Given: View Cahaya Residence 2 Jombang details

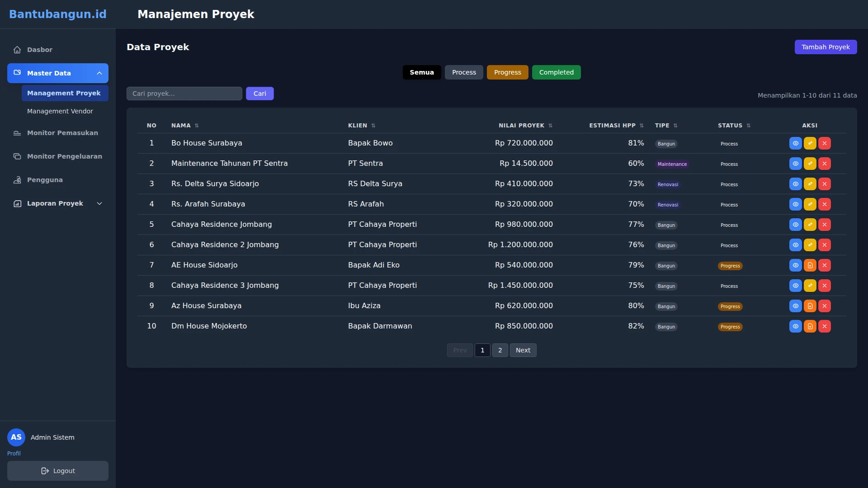Looking at the screenshot, I should point(795,245).
